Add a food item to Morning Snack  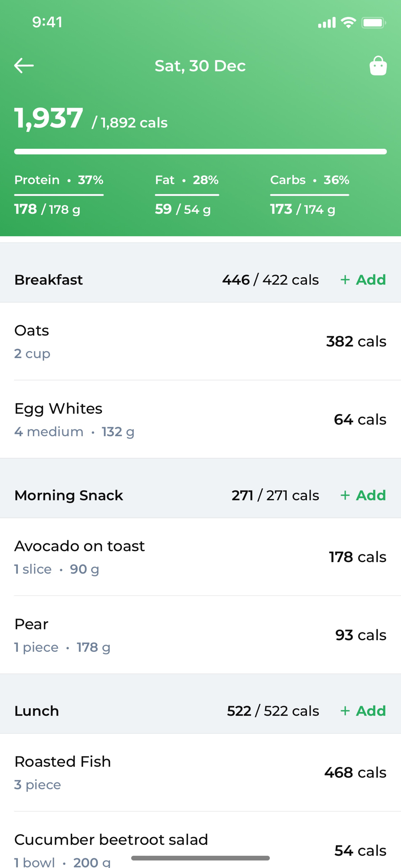tap(363, 496)
